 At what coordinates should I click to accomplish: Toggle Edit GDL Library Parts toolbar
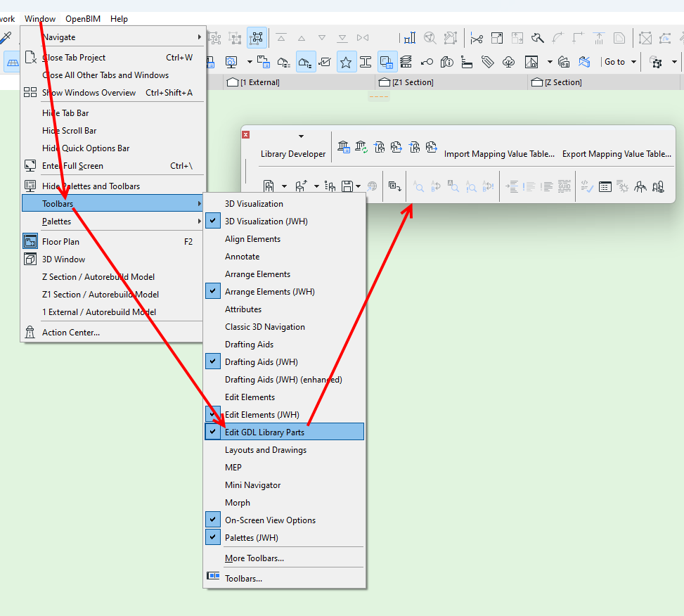pos(284,432)
